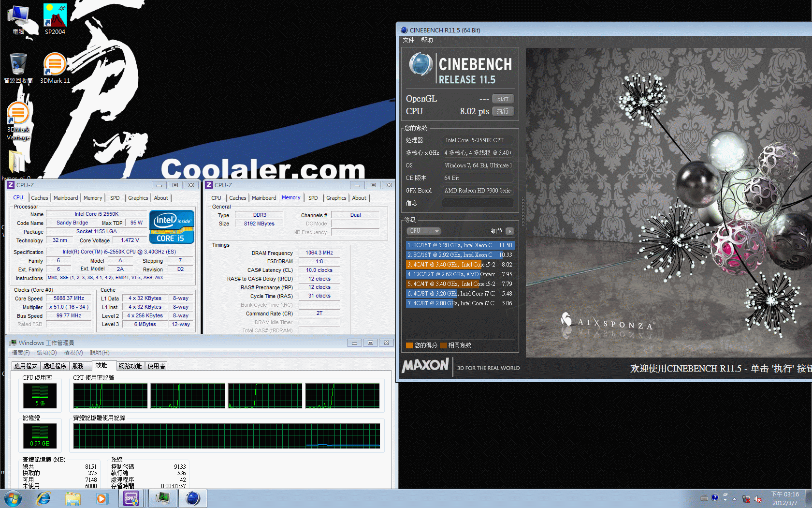This screenshot has width=812, height=508.
Task: Select the 7.79 score Core i5 ranking row
Action: tap(460, 284)
